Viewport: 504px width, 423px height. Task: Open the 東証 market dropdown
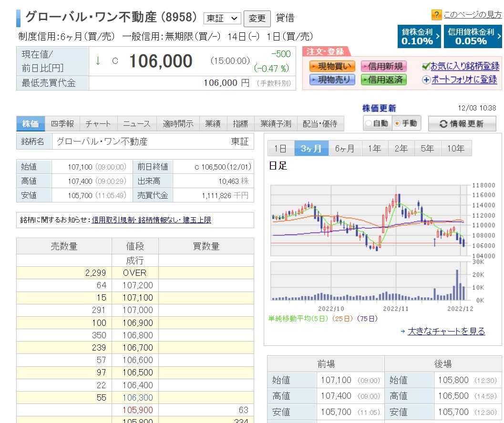[x=222, y=18]
